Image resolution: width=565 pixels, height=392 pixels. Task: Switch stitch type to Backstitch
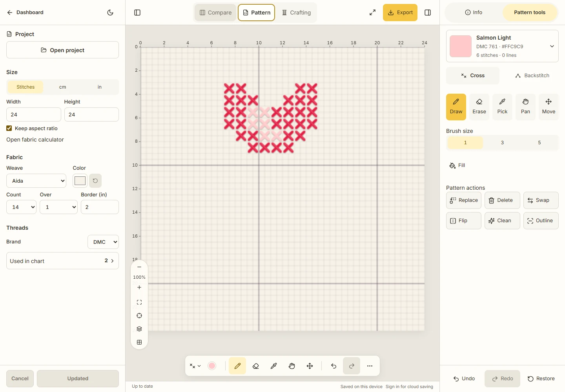pyautogui.click(x=532, y=76)
